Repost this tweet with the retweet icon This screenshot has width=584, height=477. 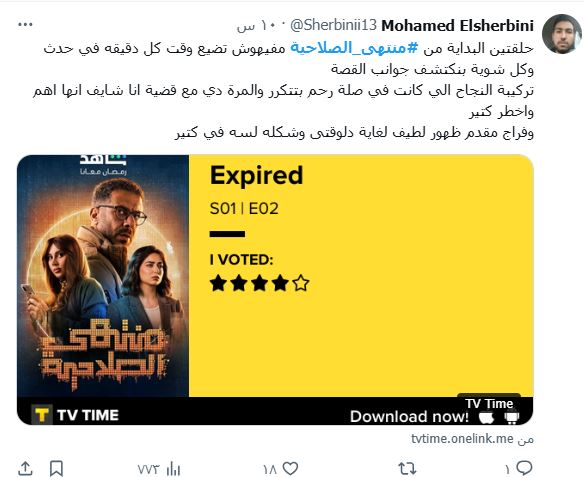[407, 468]
